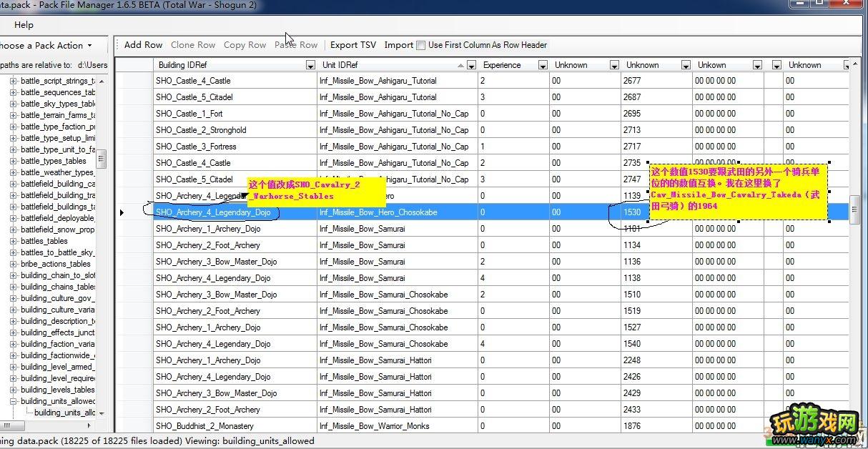The width and height of the screenshot is (868, 449).
Task: Select the SHO_Castle_1_Fort cell
Action: [235, 114]
